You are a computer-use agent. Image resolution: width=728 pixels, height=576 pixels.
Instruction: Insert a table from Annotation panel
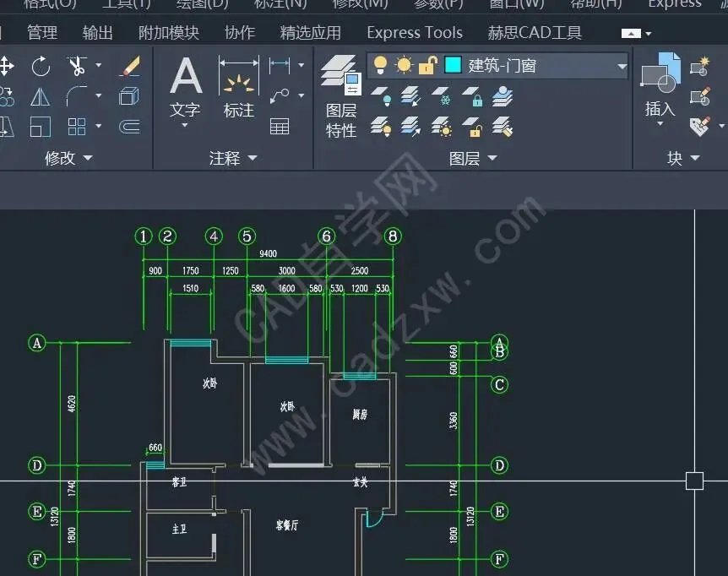[x=280, y=126]
